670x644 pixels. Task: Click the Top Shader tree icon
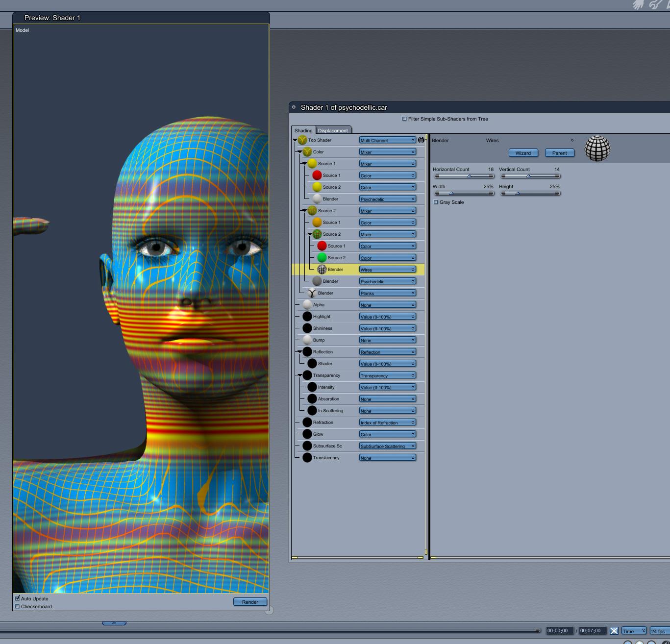(x=302, y=140)
